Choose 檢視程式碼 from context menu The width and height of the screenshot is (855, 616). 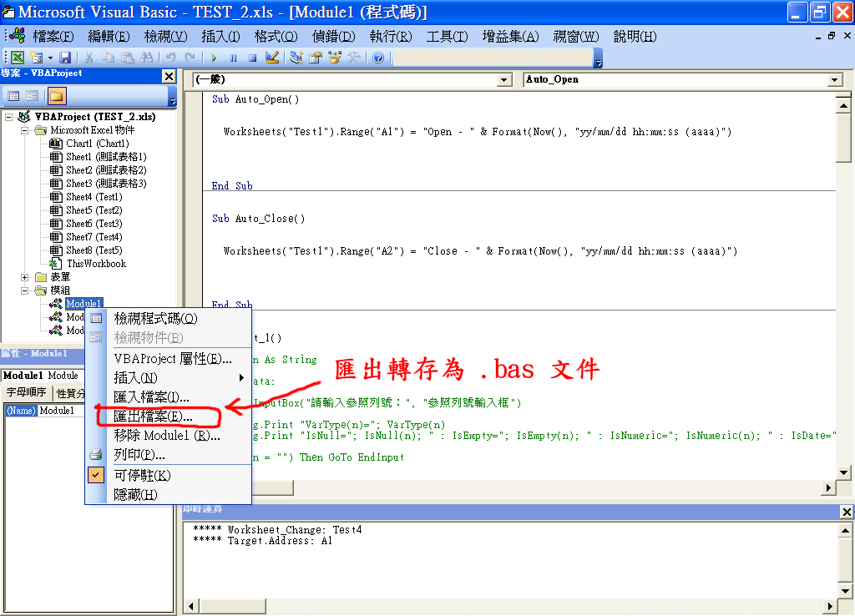point(169,318)
